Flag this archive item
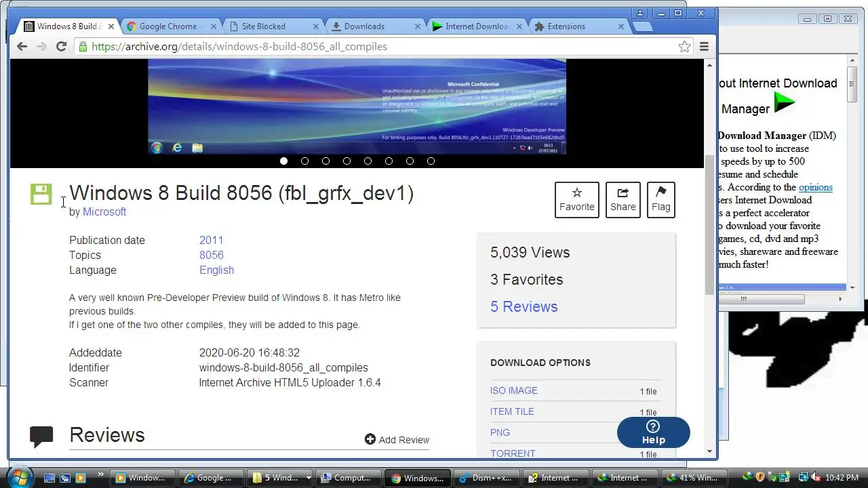The height and width of the screenshot is (488, 868). coord(660,200)
